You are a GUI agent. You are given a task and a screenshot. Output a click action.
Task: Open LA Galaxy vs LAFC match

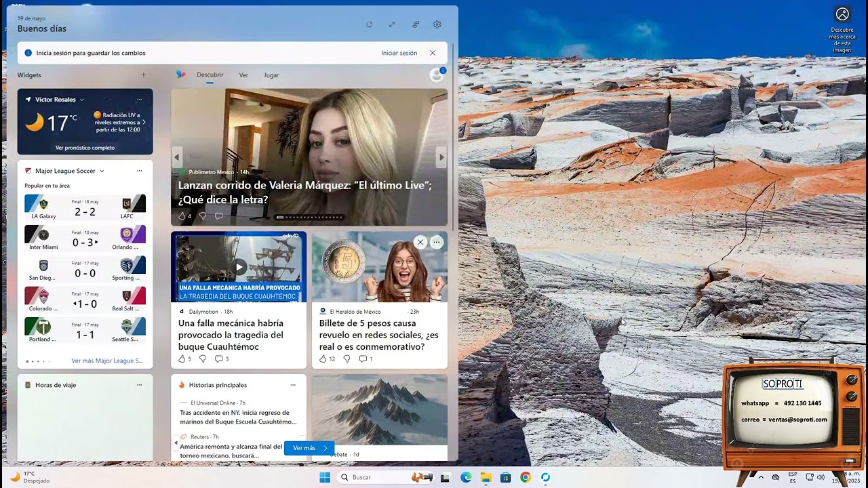pos(85,207)
